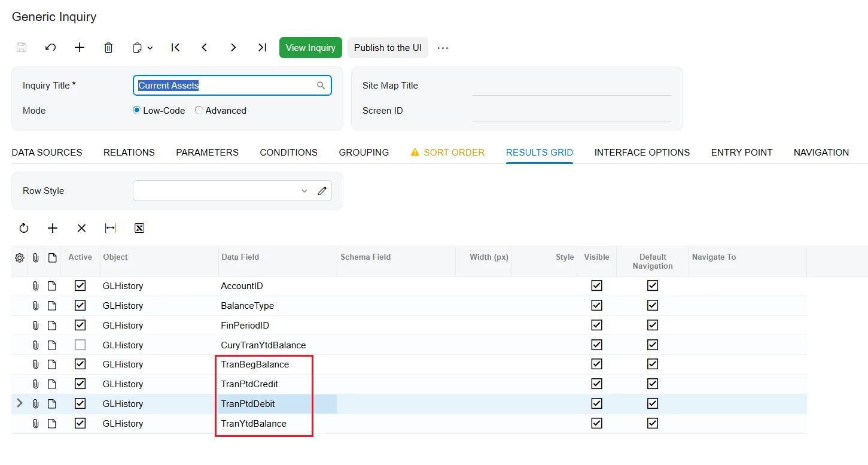868x465 pixels.
Task: Expand the selected TranPtdDebit row arrow
Action: pyautogui.click(x=19, y=403)
